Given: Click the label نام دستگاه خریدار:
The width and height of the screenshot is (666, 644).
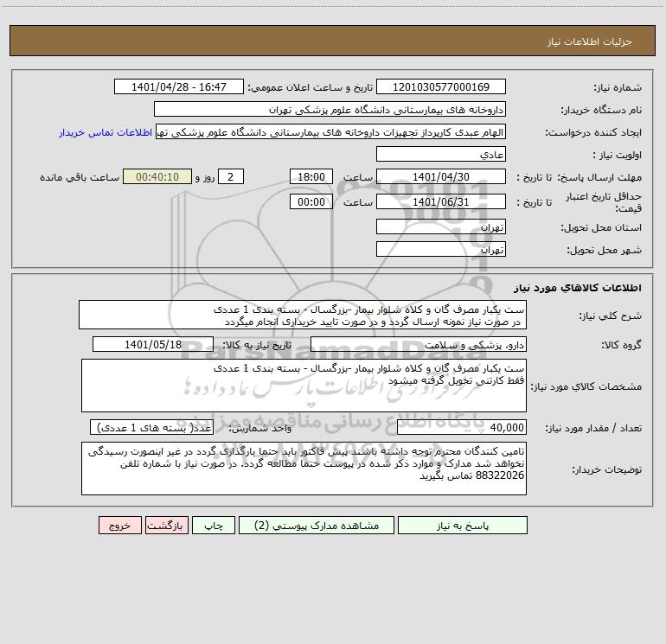Looking at the screenshot, I should (601, 111).
